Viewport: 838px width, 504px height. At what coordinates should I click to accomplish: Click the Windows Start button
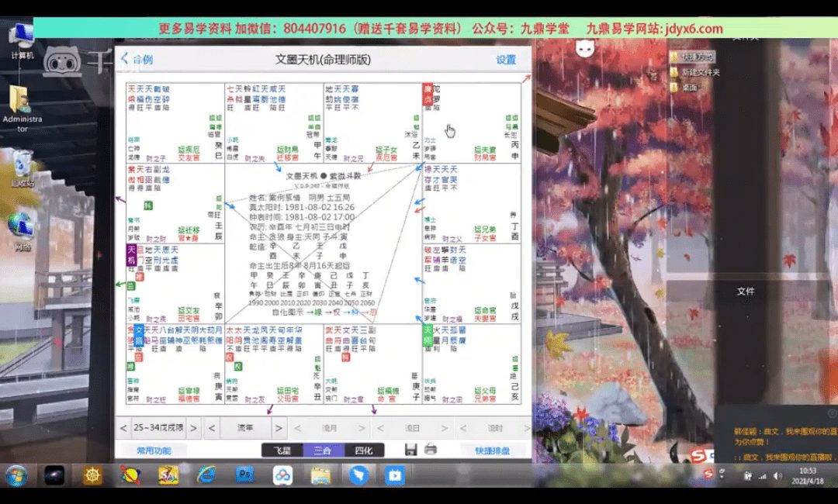point(16,474)
